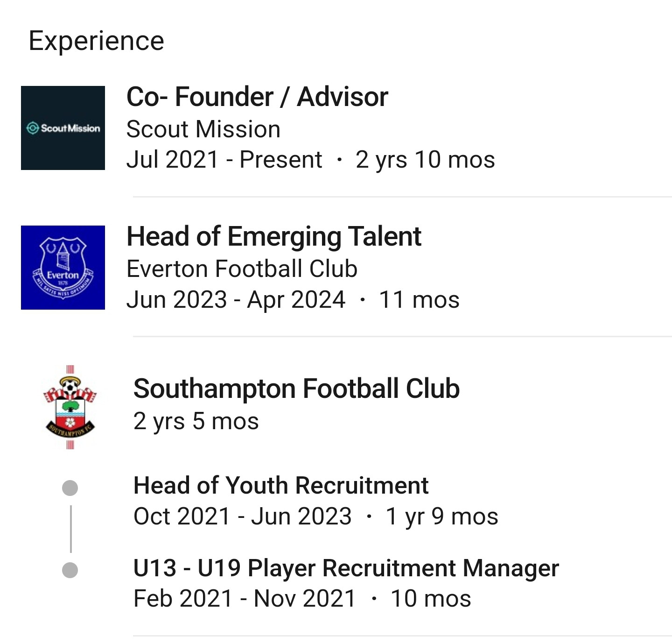Click the timeline connector line between Southampton roles
Viewport: 672px width, 644px height.
[70, 528]
